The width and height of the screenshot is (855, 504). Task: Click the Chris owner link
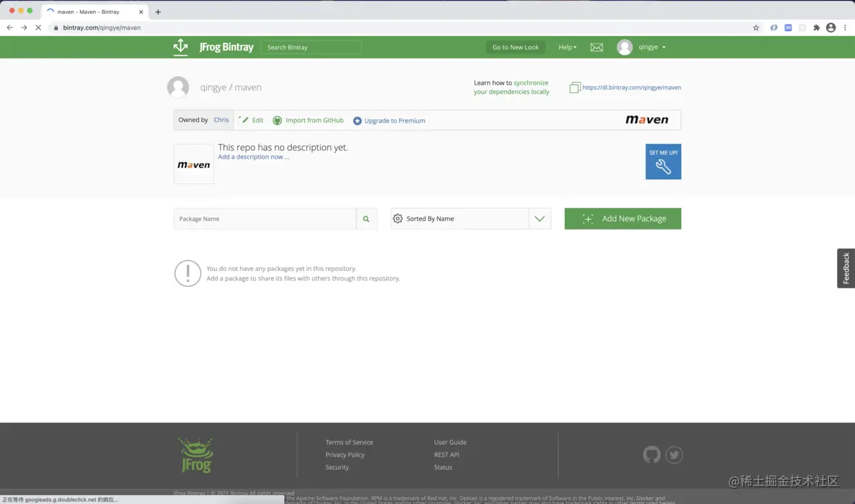(221, 120)
